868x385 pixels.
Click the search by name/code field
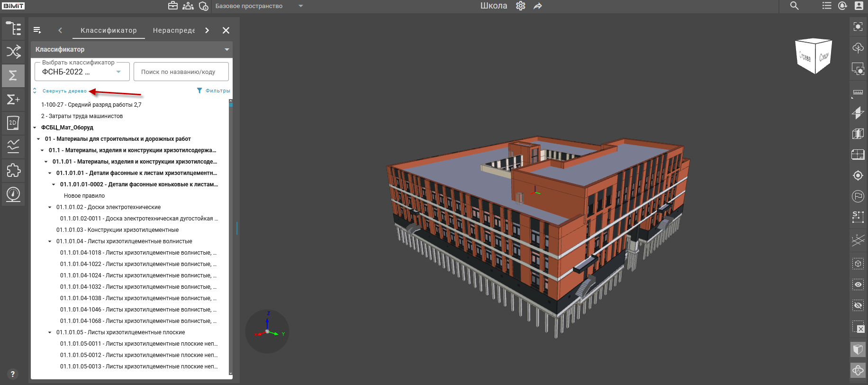click(181, 72)
